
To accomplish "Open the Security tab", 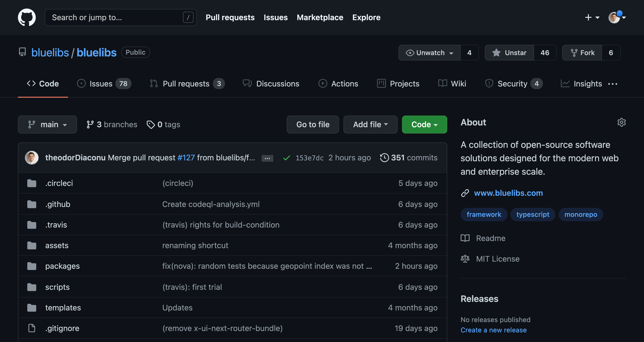I will pos(512,84).
